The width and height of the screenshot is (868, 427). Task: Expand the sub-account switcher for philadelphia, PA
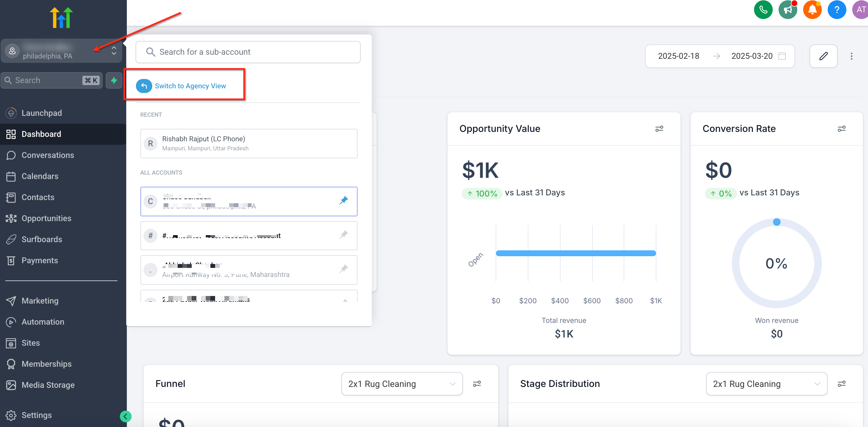[x=114, y=51]
